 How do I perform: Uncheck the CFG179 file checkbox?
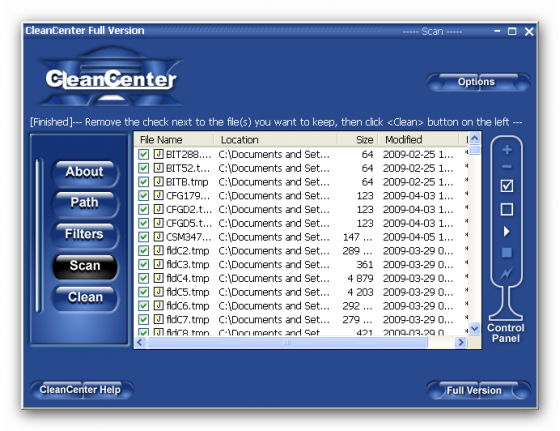pyautogui.click(x=143, y=195)
